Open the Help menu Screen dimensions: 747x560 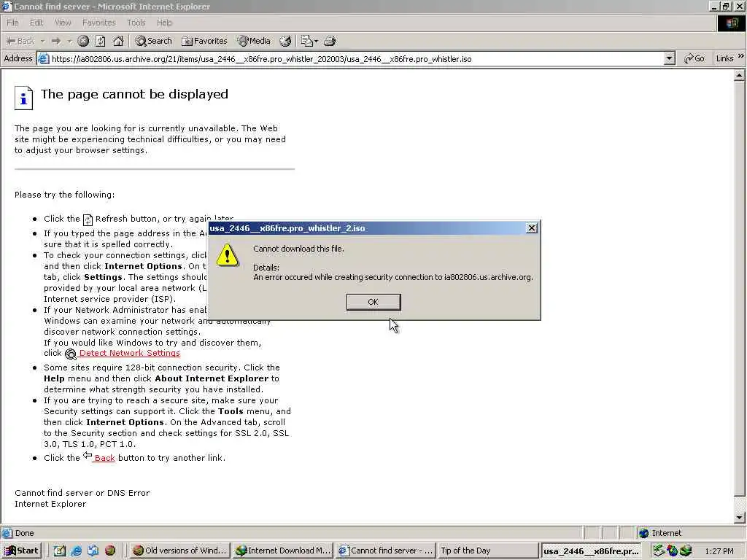164,23
